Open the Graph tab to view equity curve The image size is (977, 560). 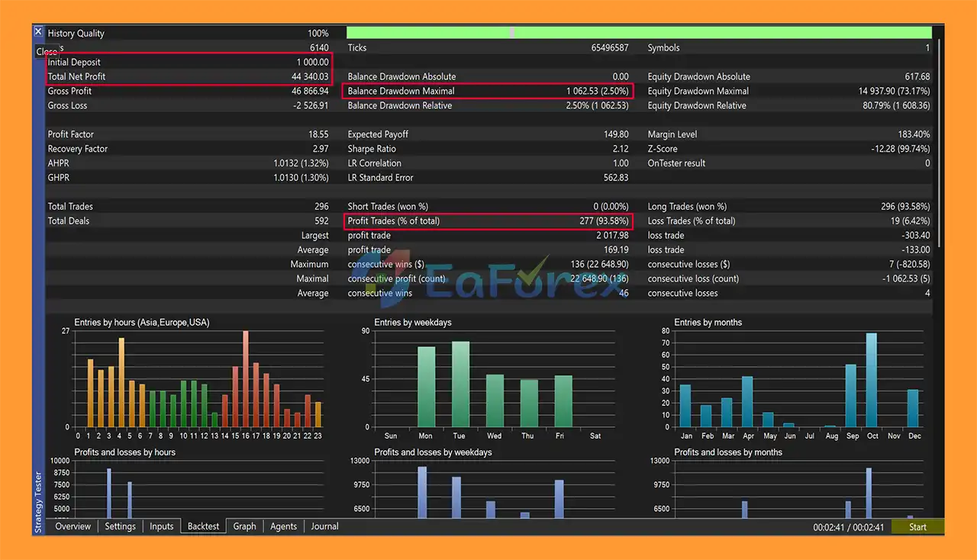click(243, 526)
